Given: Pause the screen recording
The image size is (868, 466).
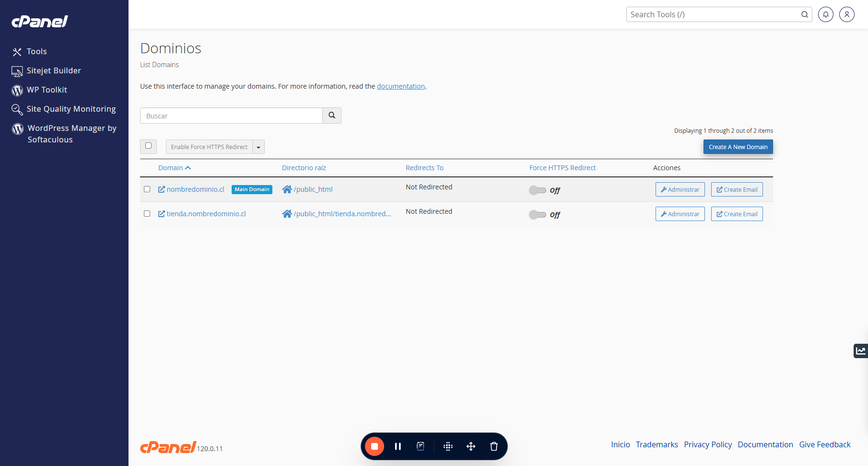Looking at the screenshot, I should pyautogui.click(x=398, y=446).
